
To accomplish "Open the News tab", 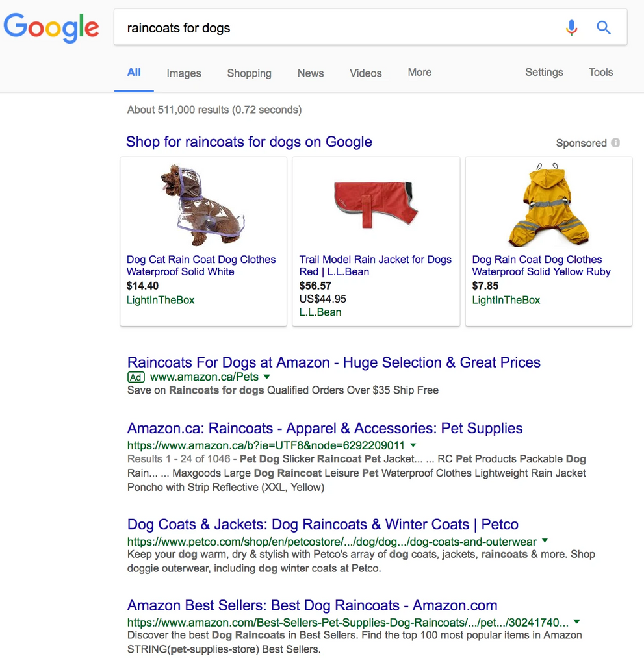I will click(x=311, y=73).
